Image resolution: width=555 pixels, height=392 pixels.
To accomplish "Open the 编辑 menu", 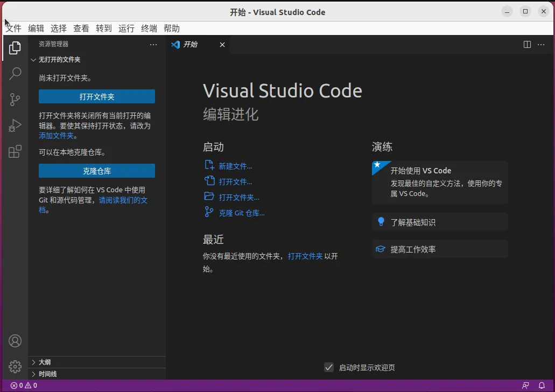I will pos(36,29).
